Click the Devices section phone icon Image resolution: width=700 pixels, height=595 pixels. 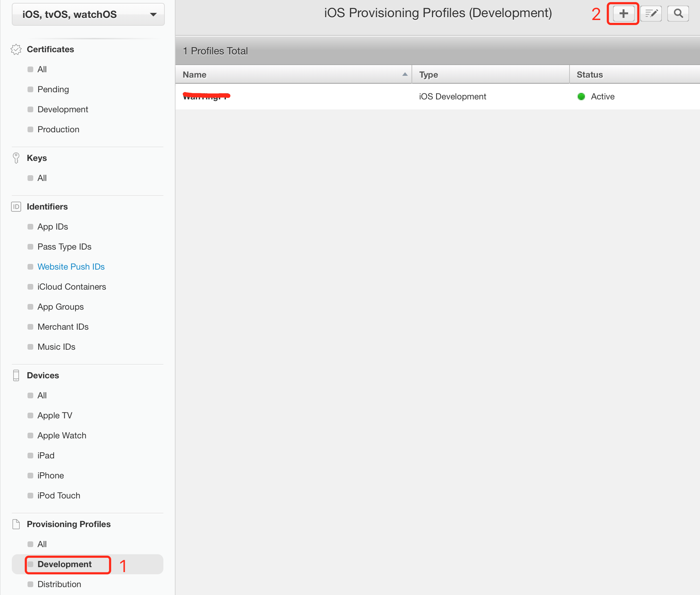[16, 375]
